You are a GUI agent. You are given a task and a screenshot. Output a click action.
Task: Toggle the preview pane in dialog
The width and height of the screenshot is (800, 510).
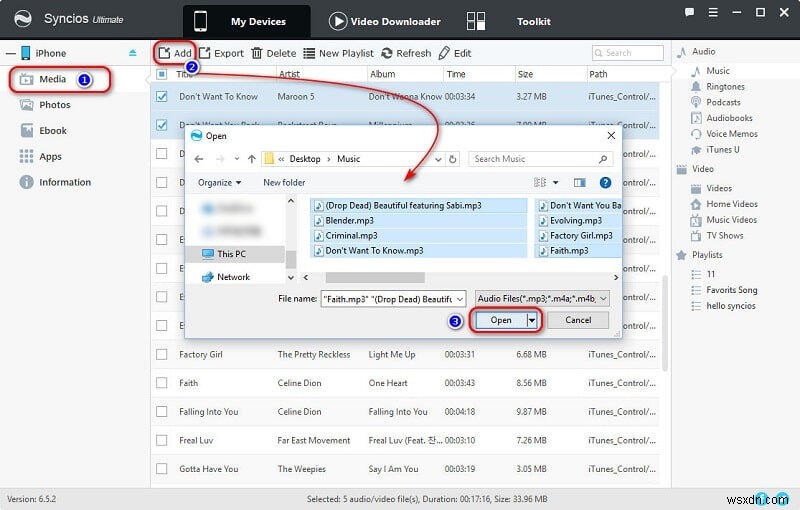click(580, 183)
